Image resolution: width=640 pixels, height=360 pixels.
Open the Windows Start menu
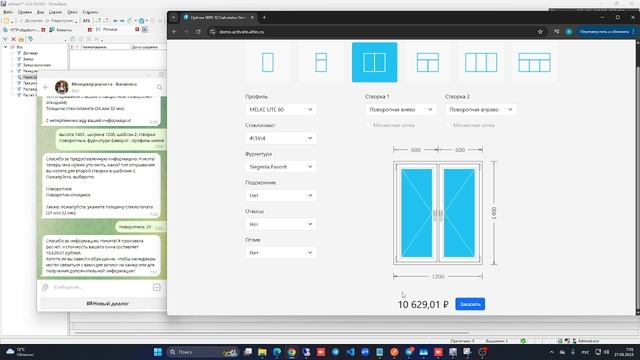[158, 352]
